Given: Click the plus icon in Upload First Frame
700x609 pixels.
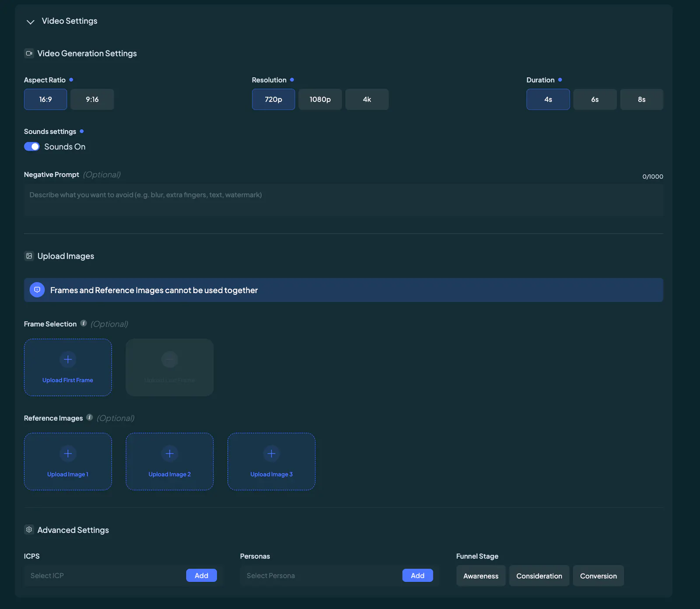Looking at the screenshot, I should click(68, 360).
